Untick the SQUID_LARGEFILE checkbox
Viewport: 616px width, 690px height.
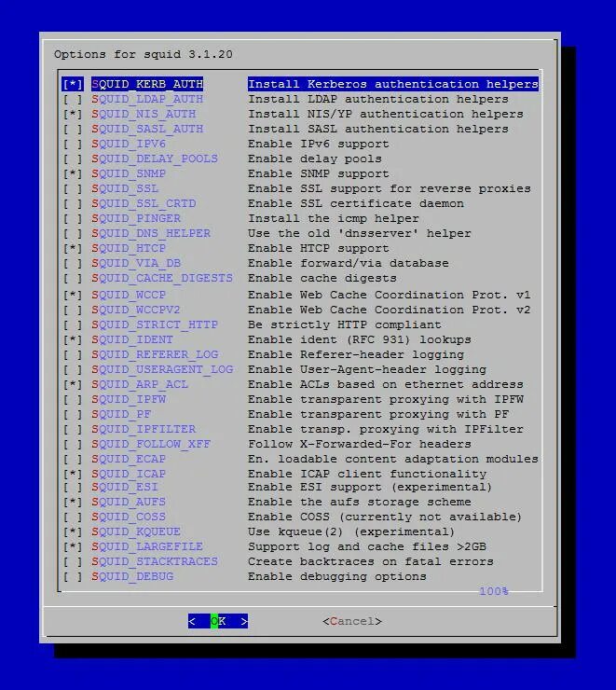[73, 547]
